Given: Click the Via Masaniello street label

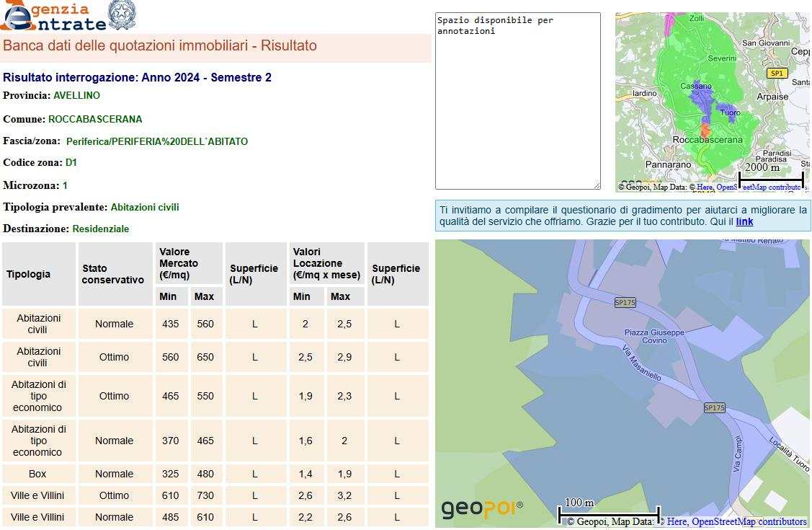Looking at the screenshot, I should 641,363.
